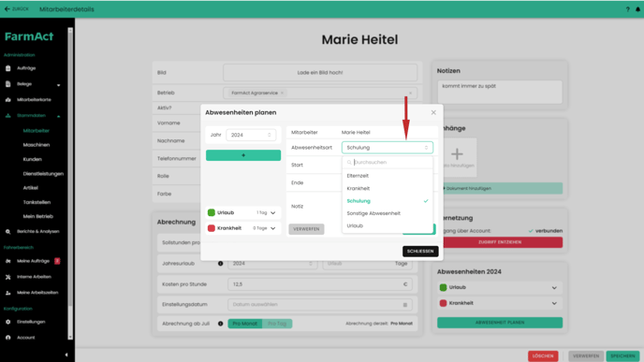Open Berichte & Analysen search icon

tap(7, 231)
